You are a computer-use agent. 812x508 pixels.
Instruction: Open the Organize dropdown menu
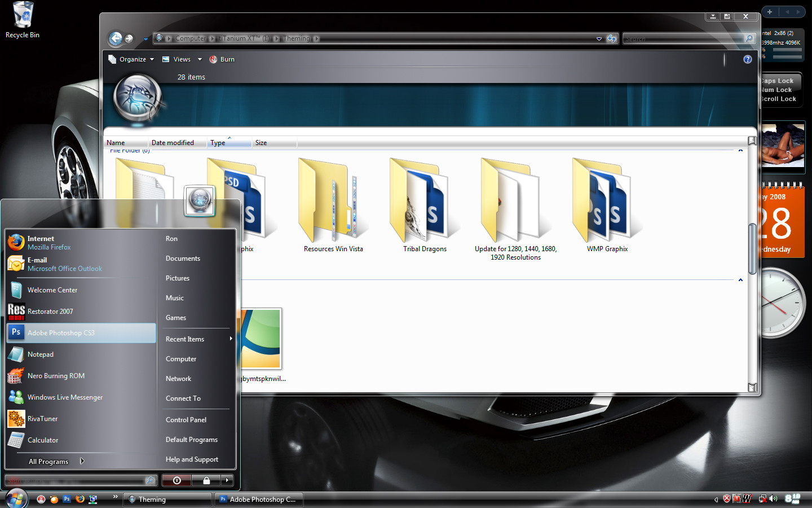click(x=131, y=59)
